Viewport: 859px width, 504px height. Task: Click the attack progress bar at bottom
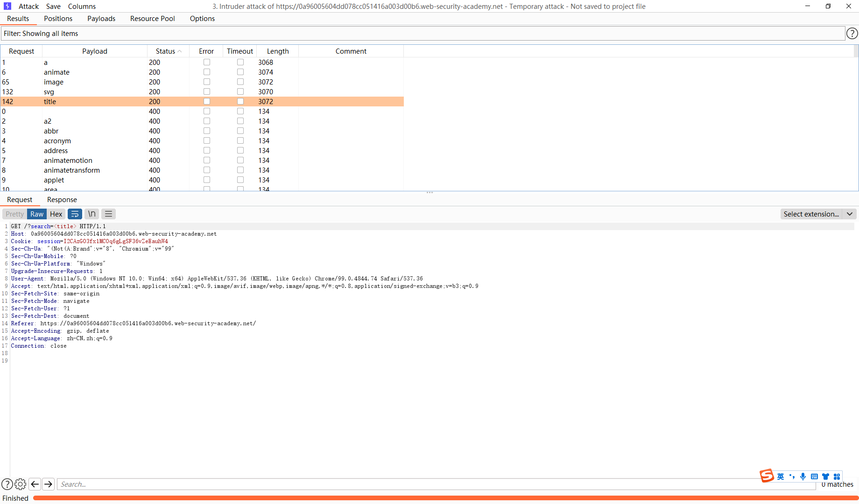coord(445,498)
